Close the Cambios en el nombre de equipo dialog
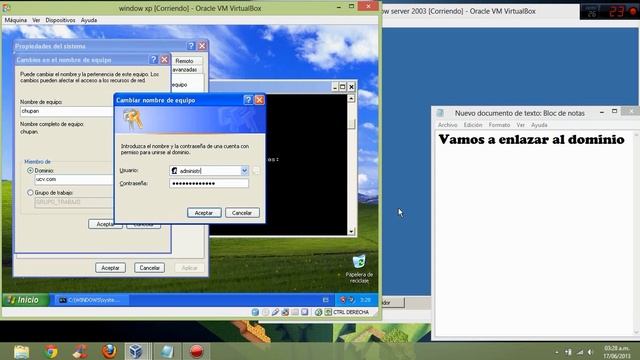 164,60
